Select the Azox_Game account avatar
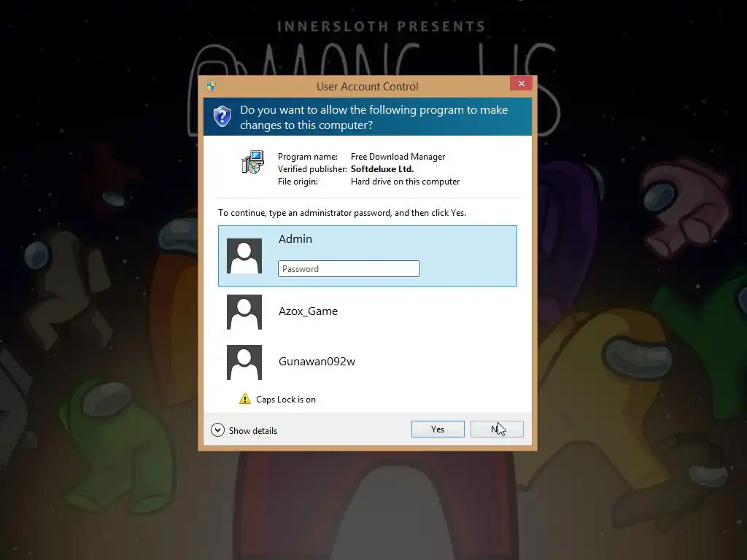The width and height of the screenshot is (747, 560). click(x=244, y=312)
